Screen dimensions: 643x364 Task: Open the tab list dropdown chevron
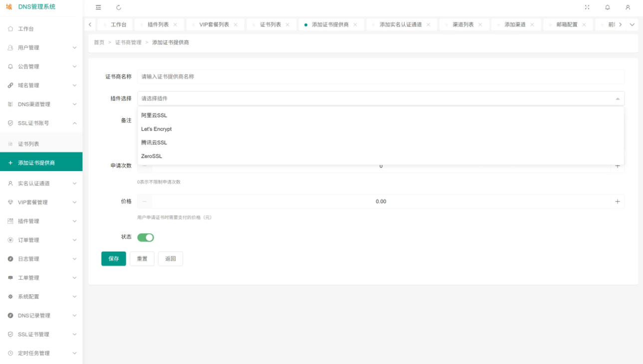[x=632, y=24]
